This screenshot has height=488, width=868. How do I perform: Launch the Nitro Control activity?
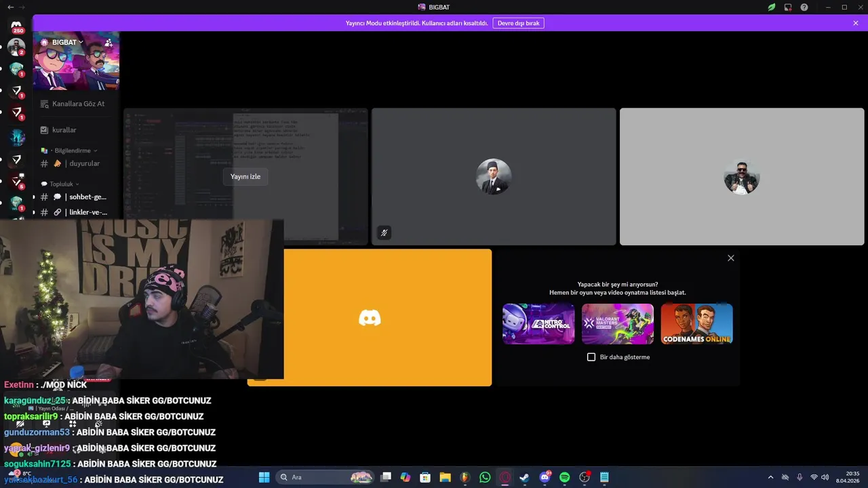click(538, 324)
